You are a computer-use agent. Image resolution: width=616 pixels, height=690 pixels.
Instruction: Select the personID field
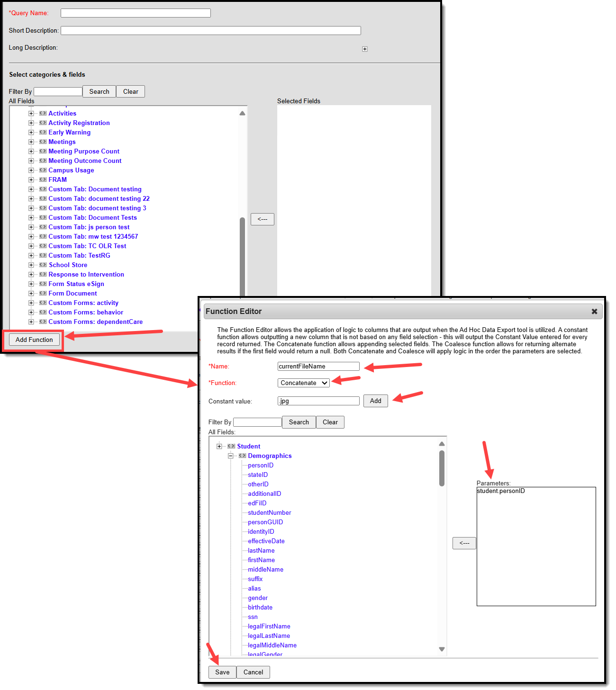coord(261,465)
